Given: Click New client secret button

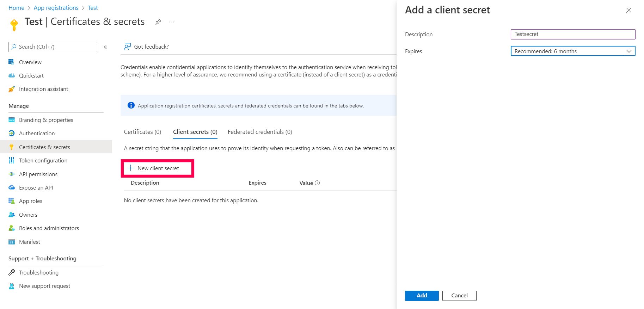Looking at the screenshot, I should (157, 168).
